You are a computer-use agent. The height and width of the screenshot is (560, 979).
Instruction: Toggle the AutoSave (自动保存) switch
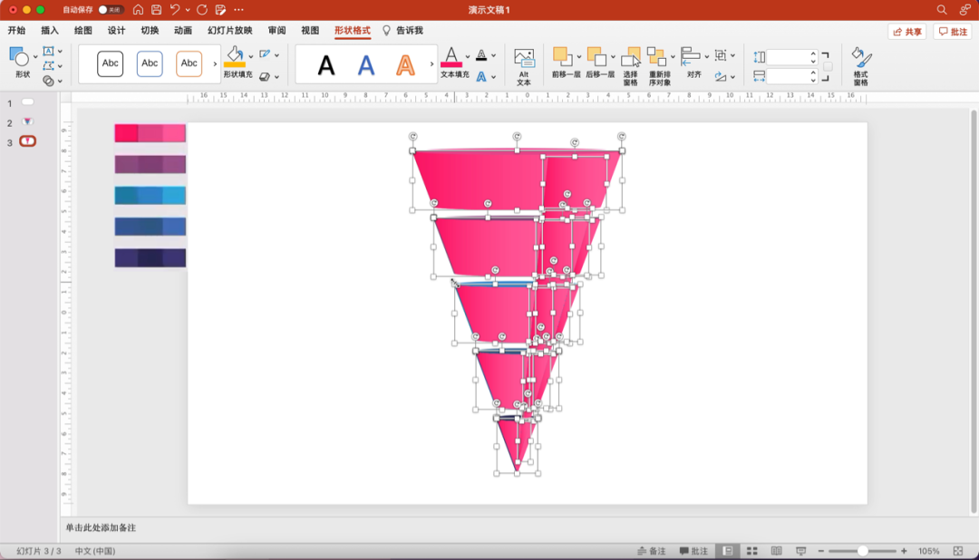tap(110, 9)
